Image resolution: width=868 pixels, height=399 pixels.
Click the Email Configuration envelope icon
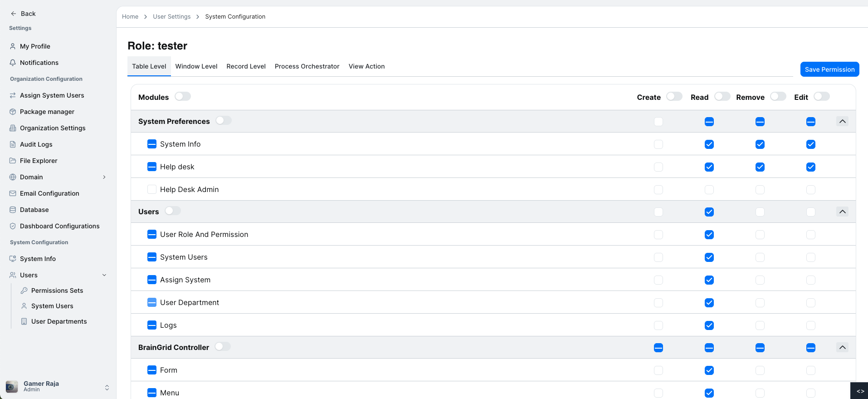tap(13, 193)
